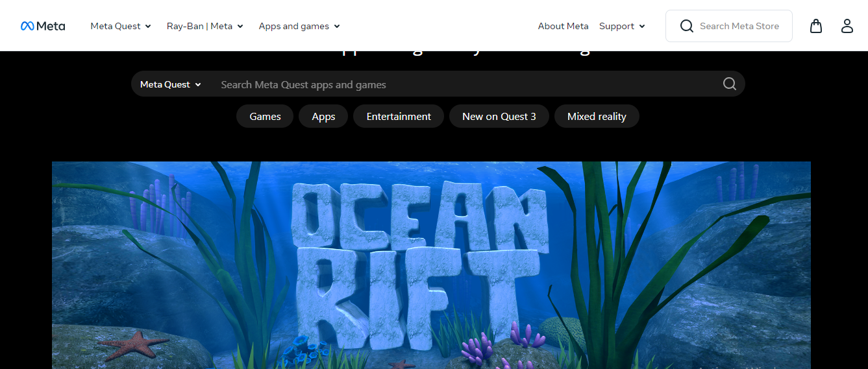The height and width of the screenshot is (369, 868).
Task: Expand the Meta Quest navigation menu
Action: [121, 26]
